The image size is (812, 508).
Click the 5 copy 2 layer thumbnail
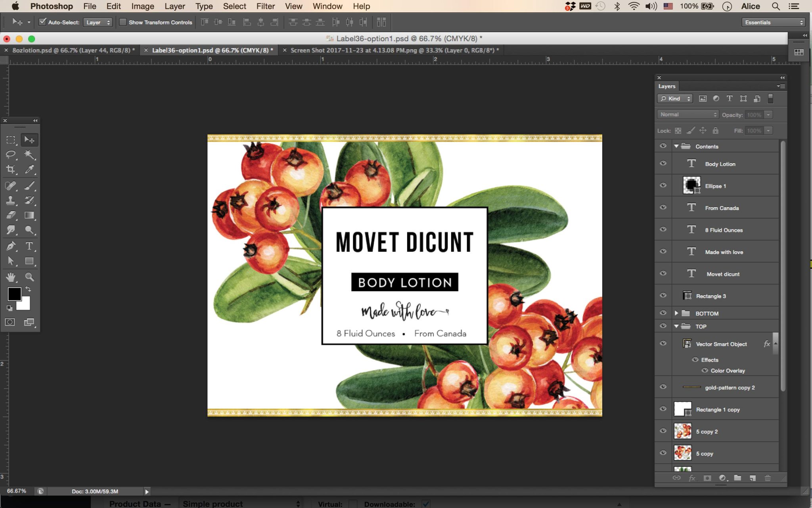tap(682, 431)
